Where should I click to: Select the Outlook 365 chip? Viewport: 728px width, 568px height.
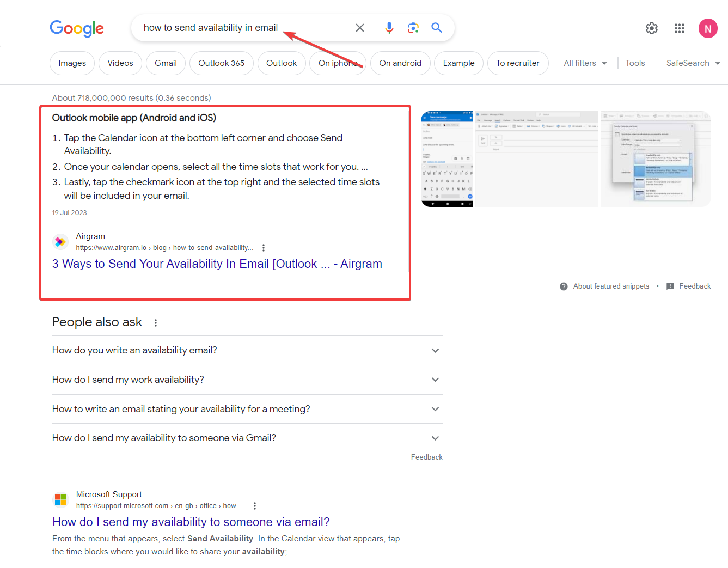221,63
